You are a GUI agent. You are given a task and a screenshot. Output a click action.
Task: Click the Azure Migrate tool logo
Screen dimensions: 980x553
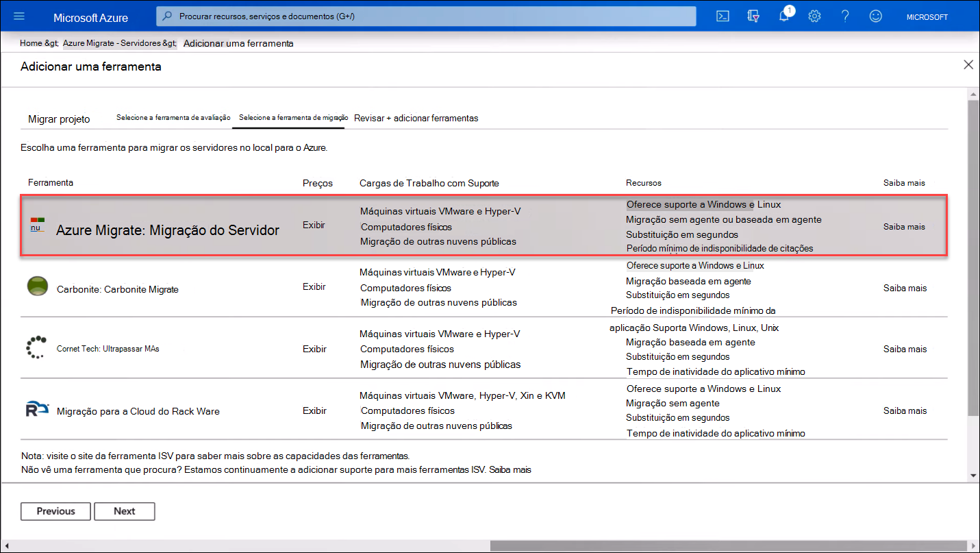(37, 225)
